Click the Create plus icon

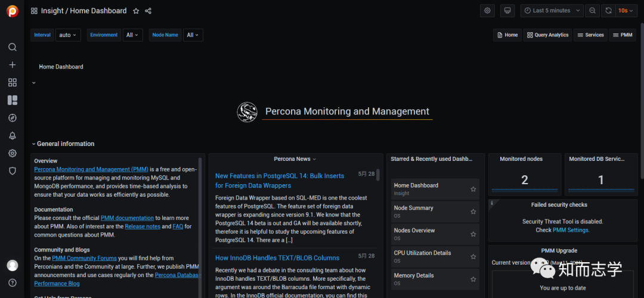pyautogui.click(x=12, y=64)
